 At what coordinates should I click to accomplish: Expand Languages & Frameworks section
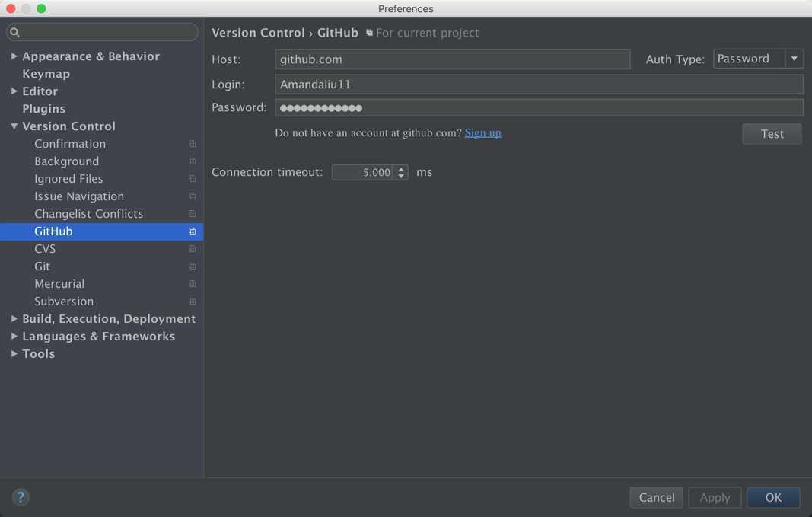click(14, 337)
